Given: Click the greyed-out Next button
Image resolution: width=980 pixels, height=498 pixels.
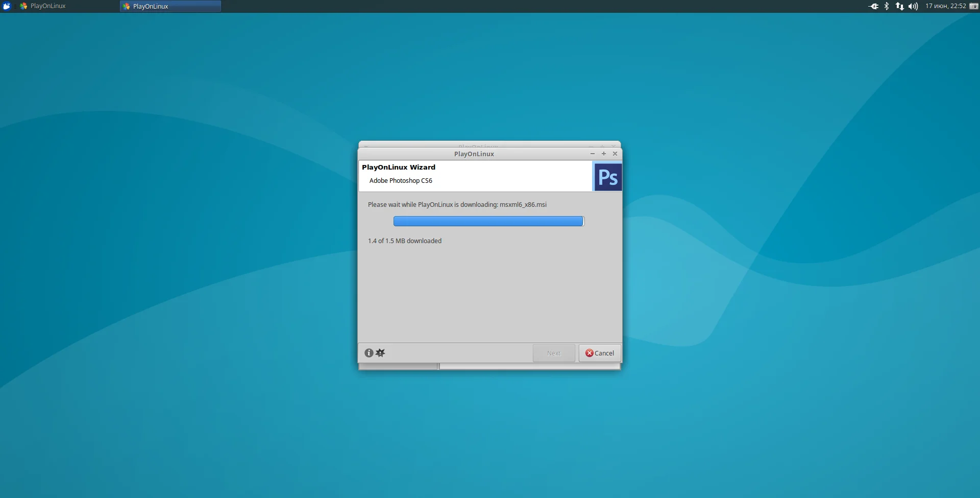Looking at the screenshot, I should 554,353.
